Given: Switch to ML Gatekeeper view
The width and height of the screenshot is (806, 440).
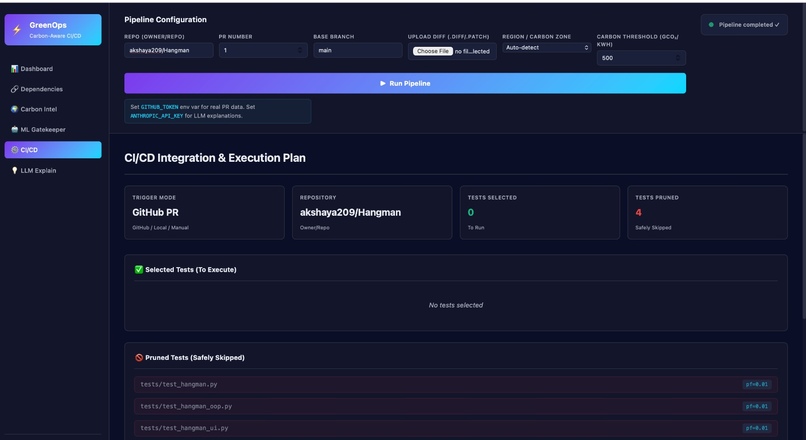Looking at the screenshot, I should (53, 130).
